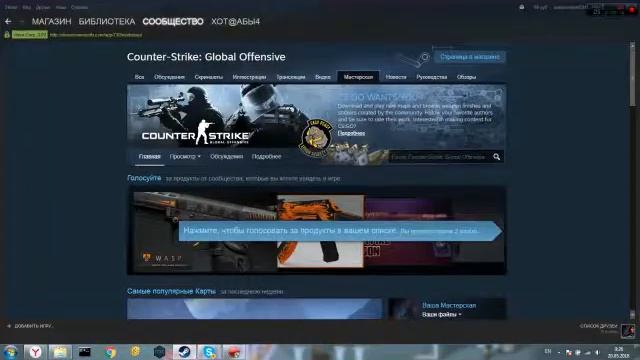Open the БИБЛИОТЕКА library section
The height and width of the screenshot is (360, 640).
click(x=107, y=21)
